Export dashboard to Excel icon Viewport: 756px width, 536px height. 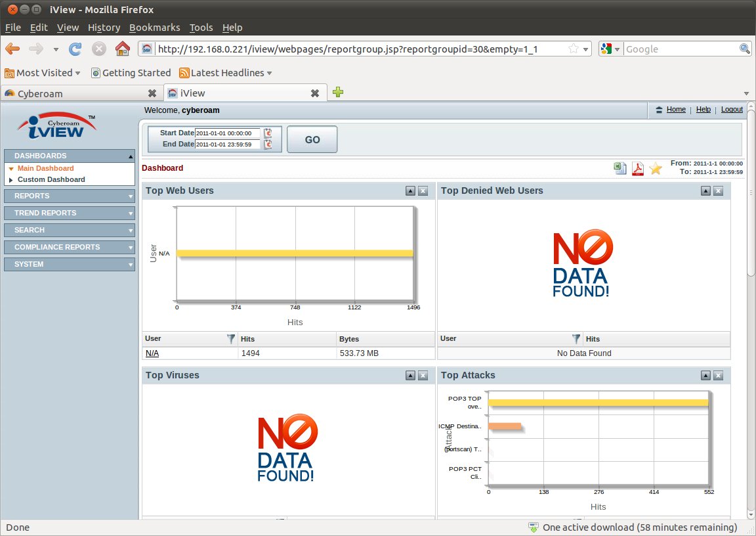coord(620,169)
